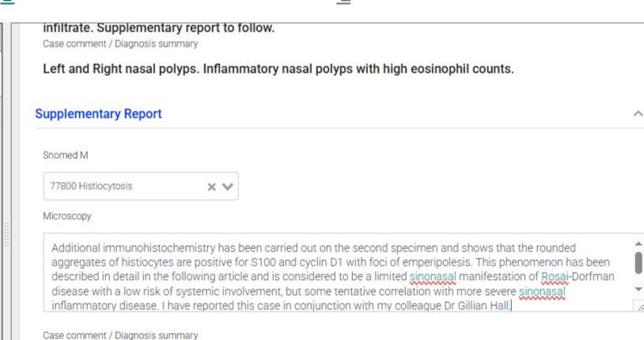Place cursor after 'Dr Gillian Hall'
This screenshot has height=340, width=644.
point(511,306)
